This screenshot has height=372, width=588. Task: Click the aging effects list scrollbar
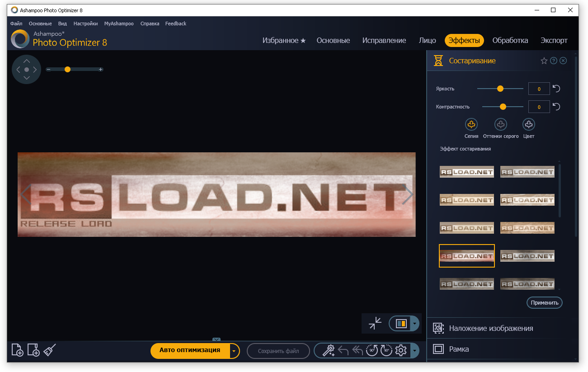pos(560,190)
